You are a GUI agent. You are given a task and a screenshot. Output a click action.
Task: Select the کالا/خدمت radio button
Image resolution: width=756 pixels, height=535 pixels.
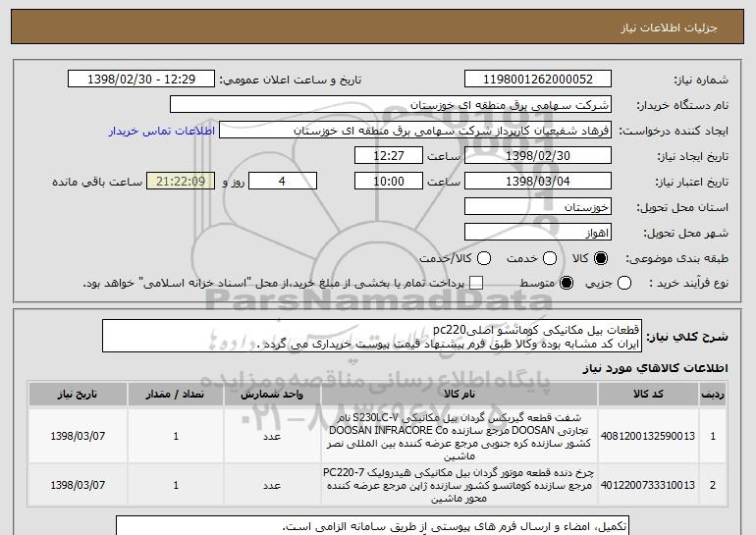pos(484,258)
